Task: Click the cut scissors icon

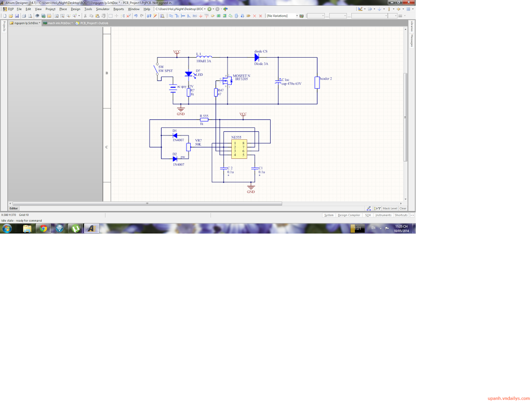Action: (85, 16)
